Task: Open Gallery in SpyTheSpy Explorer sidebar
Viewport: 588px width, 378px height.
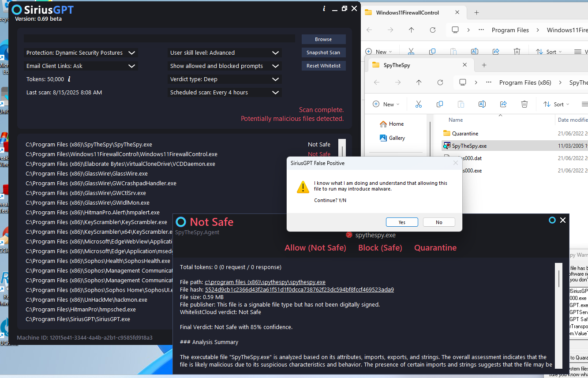Action: point(392,138)
